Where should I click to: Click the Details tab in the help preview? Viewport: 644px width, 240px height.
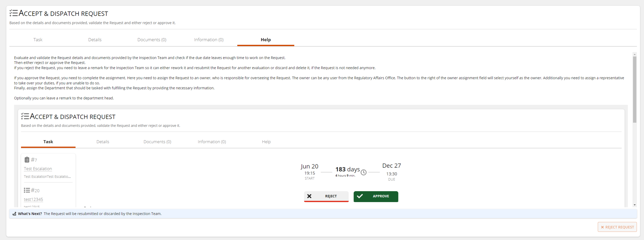click(x=103, y=142)
